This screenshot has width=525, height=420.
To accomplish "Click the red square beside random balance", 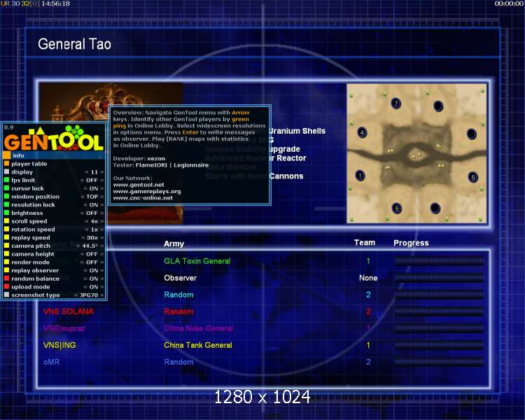I will [7, 279].
